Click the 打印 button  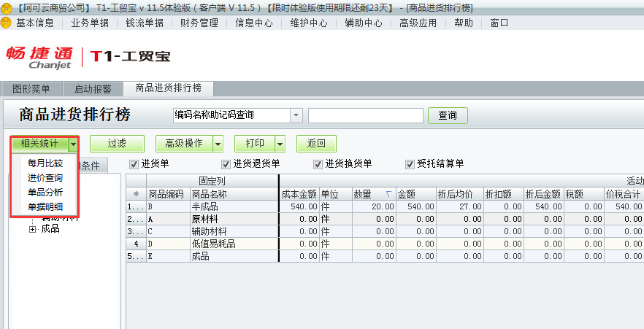pos(255,144)
